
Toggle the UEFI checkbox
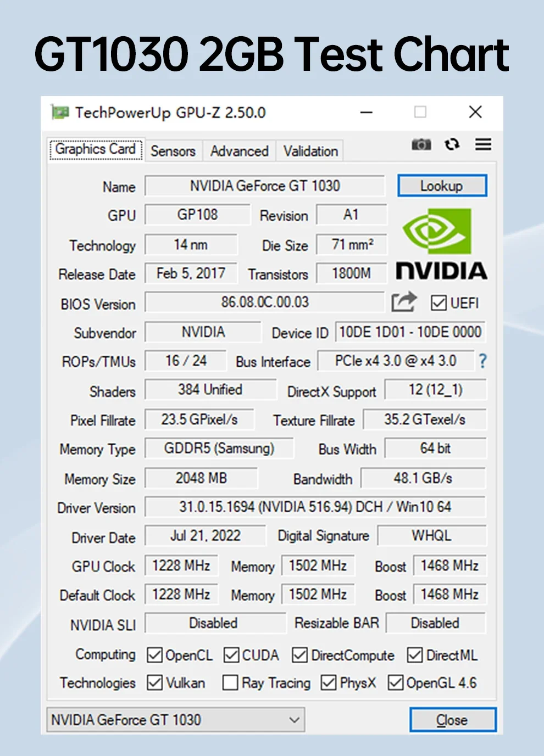point(438,303)
